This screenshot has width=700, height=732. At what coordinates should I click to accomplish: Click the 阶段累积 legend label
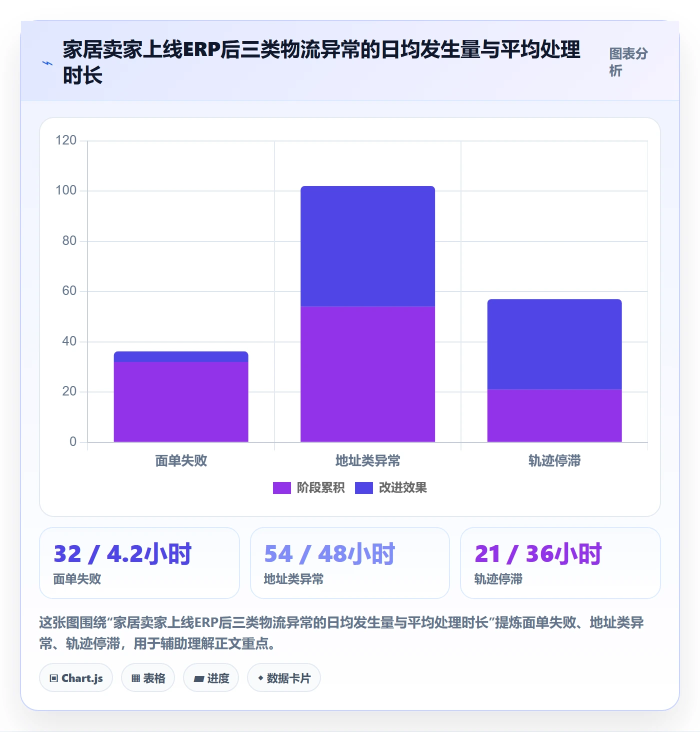pos(320,487)
